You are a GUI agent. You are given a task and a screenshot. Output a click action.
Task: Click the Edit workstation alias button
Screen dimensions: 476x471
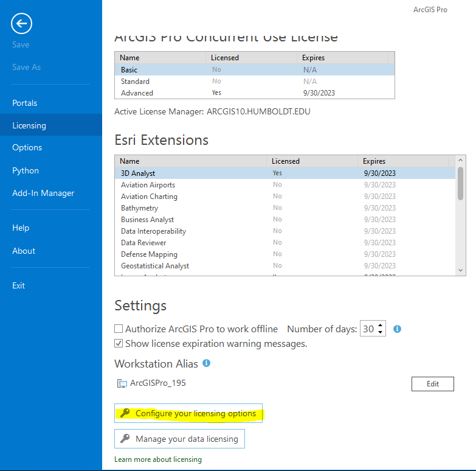pos(432,384)
